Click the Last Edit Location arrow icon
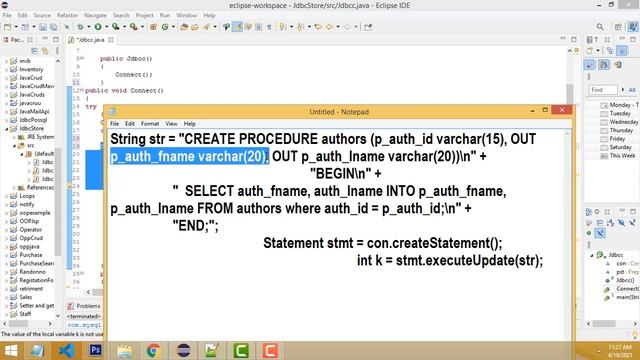The width and height of the screenshot is (640, 360). 318,27
